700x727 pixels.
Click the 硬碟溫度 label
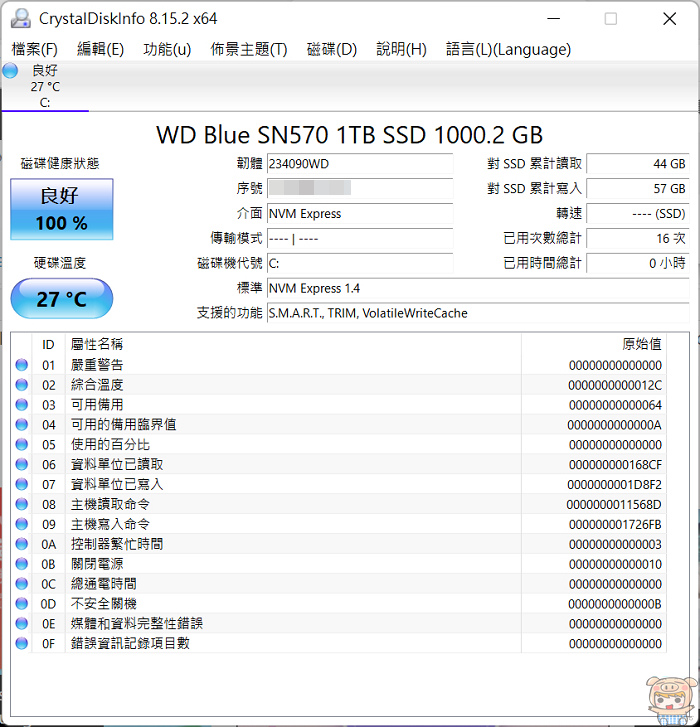(60, 263)
